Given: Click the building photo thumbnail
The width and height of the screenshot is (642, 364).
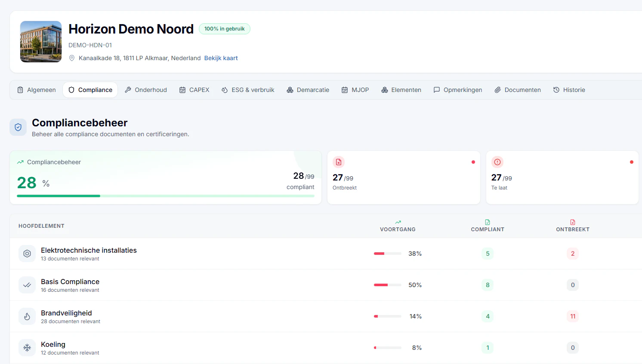Looking at the screenshot, I should click(41, 42).
